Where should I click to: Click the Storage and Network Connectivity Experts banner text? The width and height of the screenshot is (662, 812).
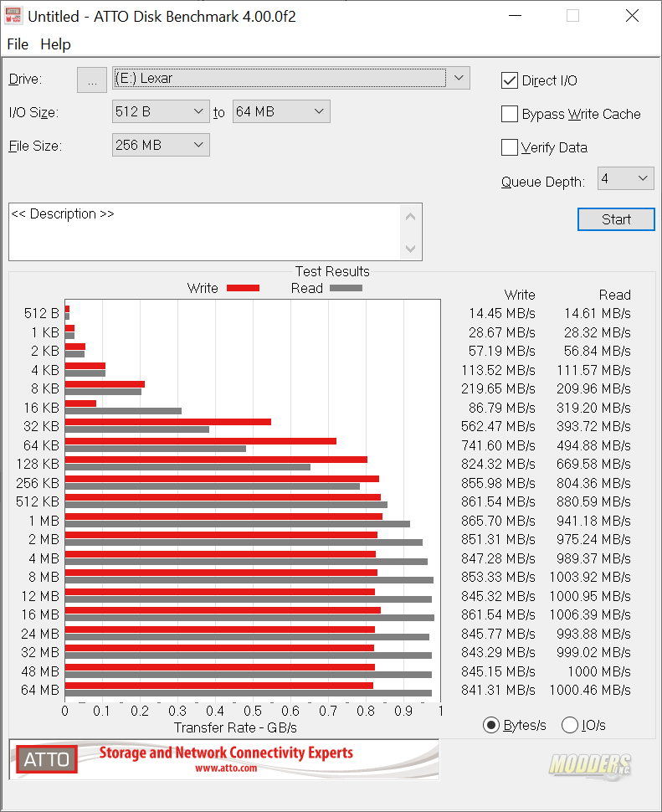[226, 753]
